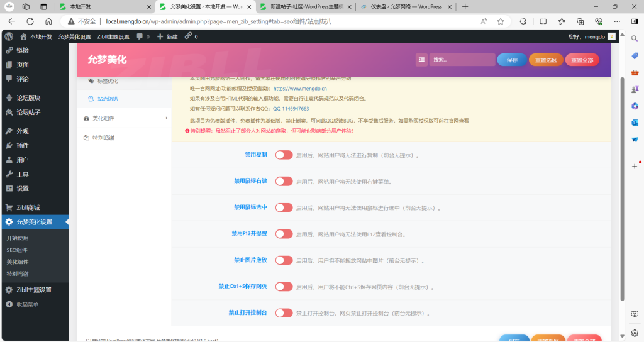This screenshot has width=644, height=342.
Task: Click the chevron next to 美化组件
Action: pos(166,118)
